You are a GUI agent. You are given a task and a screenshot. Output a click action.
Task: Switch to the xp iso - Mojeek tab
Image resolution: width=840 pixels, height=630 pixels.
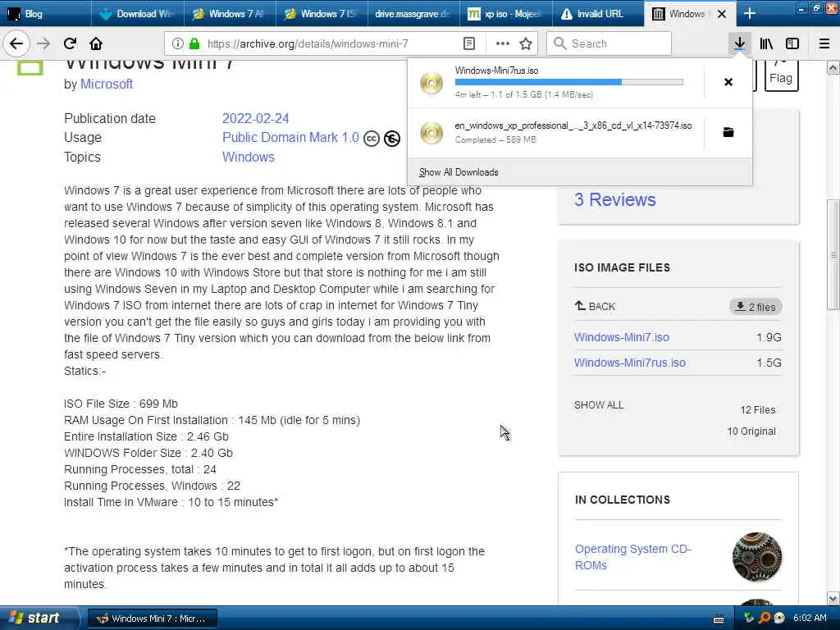click(505, 13)
